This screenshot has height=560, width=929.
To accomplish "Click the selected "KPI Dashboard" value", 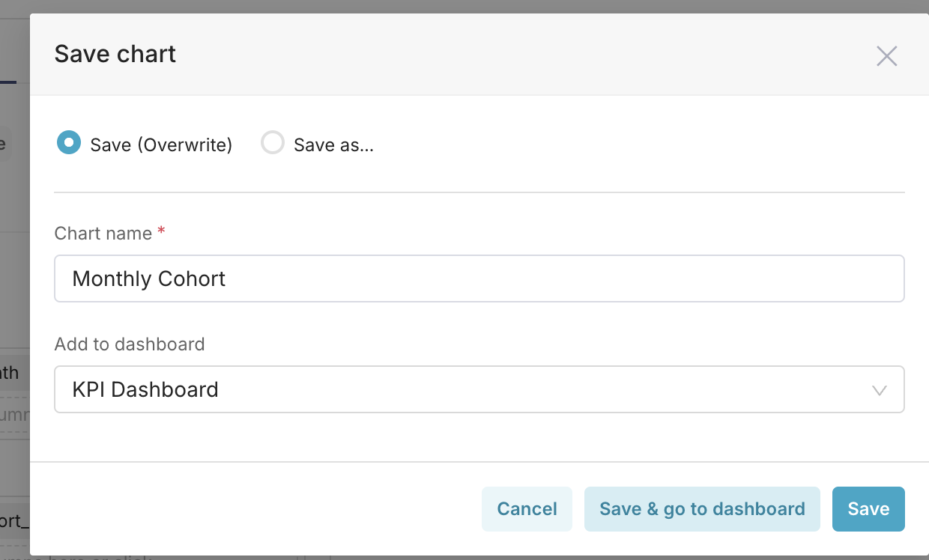I will [145, 390].
